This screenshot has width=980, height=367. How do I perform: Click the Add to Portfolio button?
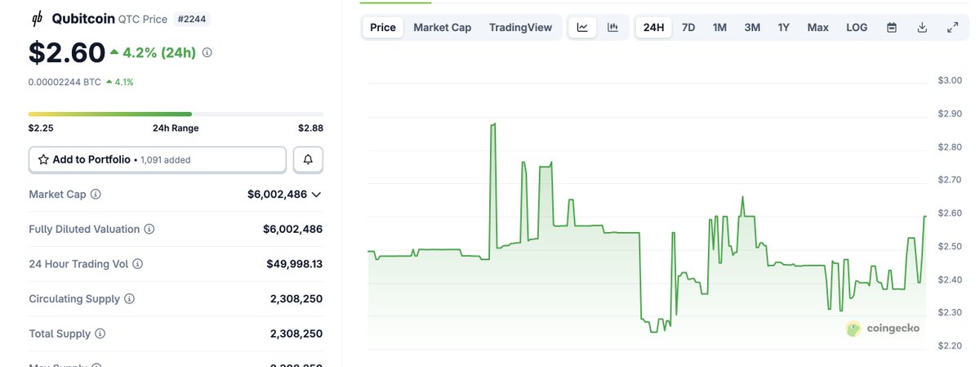coord(158,159)
